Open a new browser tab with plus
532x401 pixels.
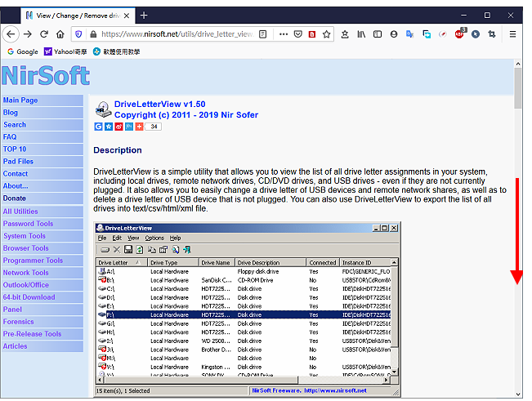pos(144,16)
